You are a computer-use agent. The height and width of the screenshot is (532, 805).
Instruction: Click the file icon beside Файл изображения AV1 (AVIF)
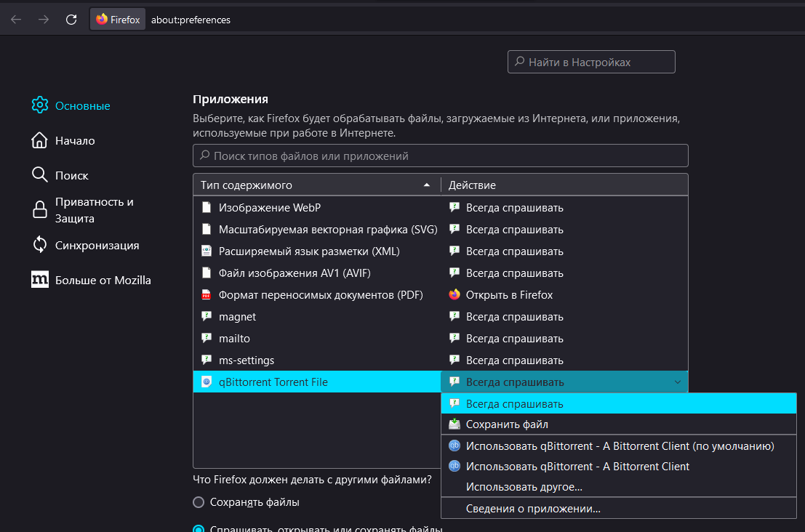point(207,273)
